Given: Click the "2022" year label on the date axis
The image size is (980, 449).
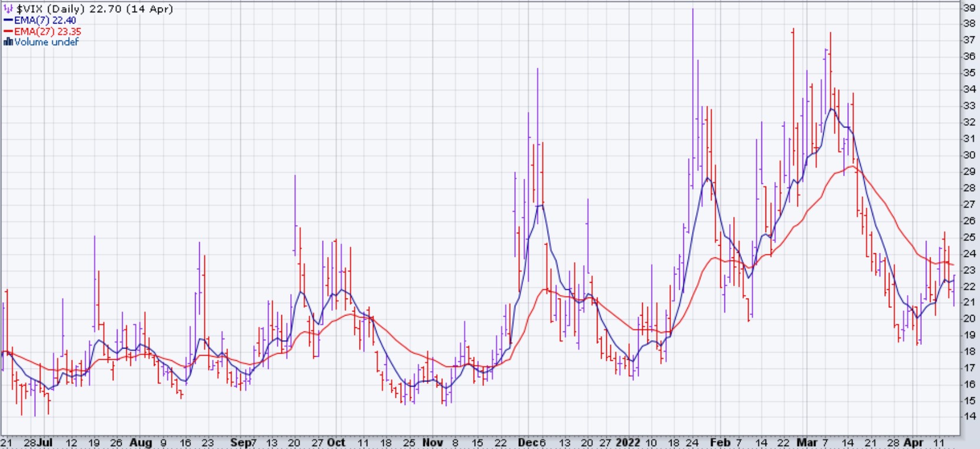Looking at the screenshot, I should click(627, 442).
